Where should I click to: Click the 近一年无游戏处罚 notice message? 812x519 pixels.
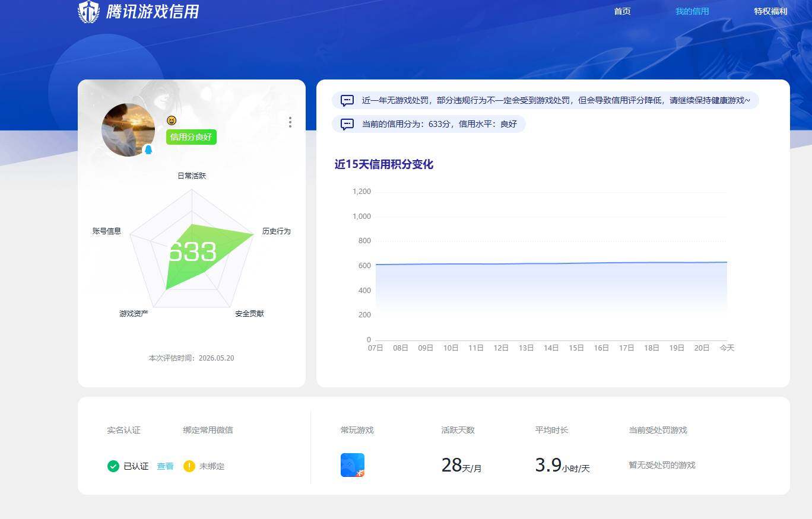[x=556, y=100]
